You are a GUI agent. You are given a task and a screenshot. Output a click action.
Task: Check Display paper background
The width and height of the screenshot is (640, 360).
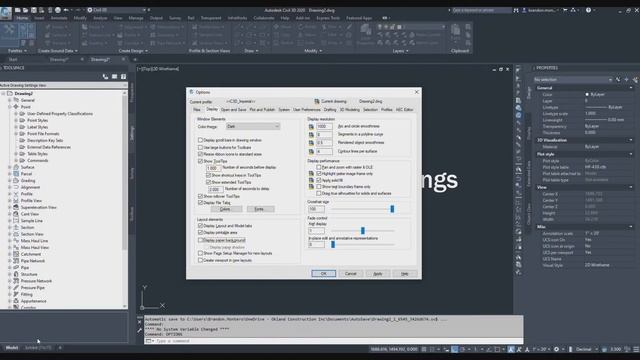pos(200,240)
